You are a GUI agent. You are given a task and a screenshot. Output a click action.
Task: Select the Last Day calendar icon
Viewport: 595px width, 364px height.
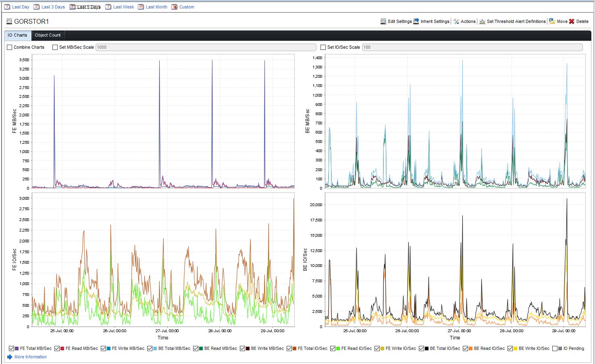point(7,7)
